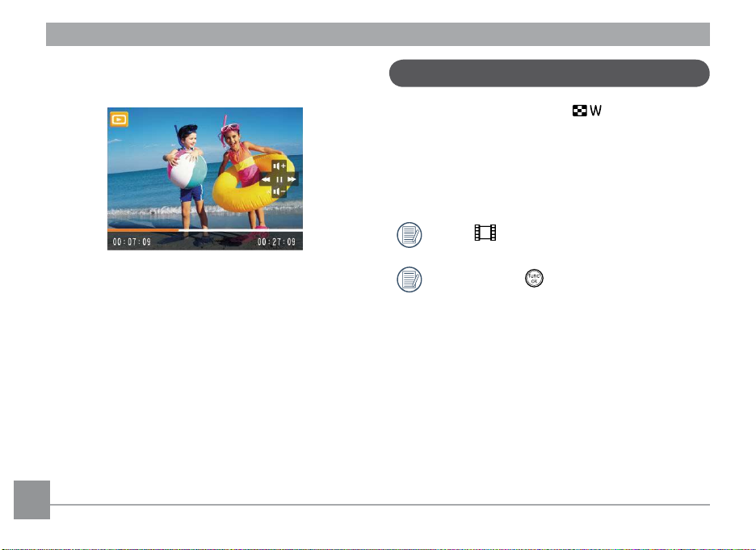Click the orange playback mode icon
The image size is (756, 550).
pos(119,119)
